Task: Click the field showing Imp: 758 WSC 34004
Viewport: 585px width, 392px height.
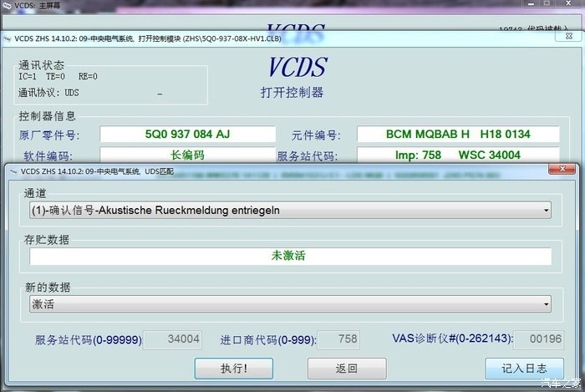Action: click(x=458, y=155)
